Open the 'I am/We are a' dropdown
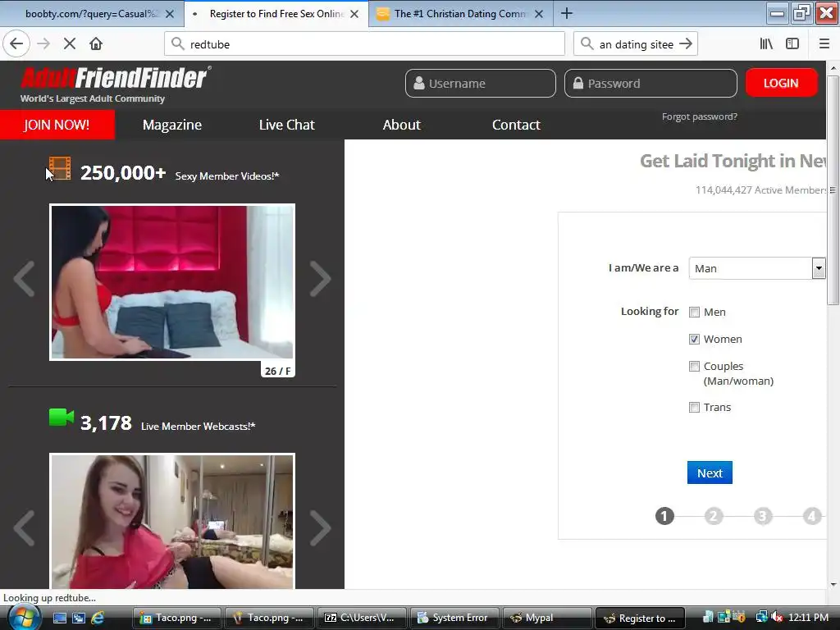 point(757,268)
